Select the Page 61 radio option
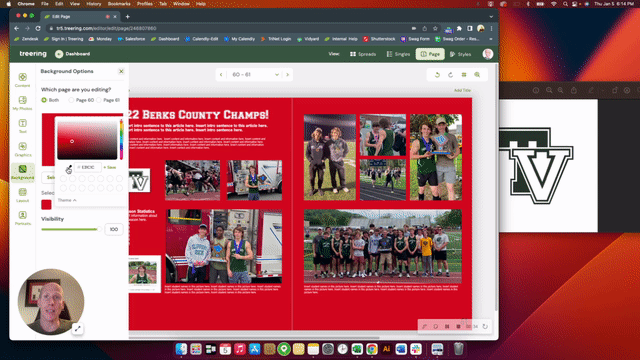Image resolution: width=640 pixels, height=360 pixels. 99,100
